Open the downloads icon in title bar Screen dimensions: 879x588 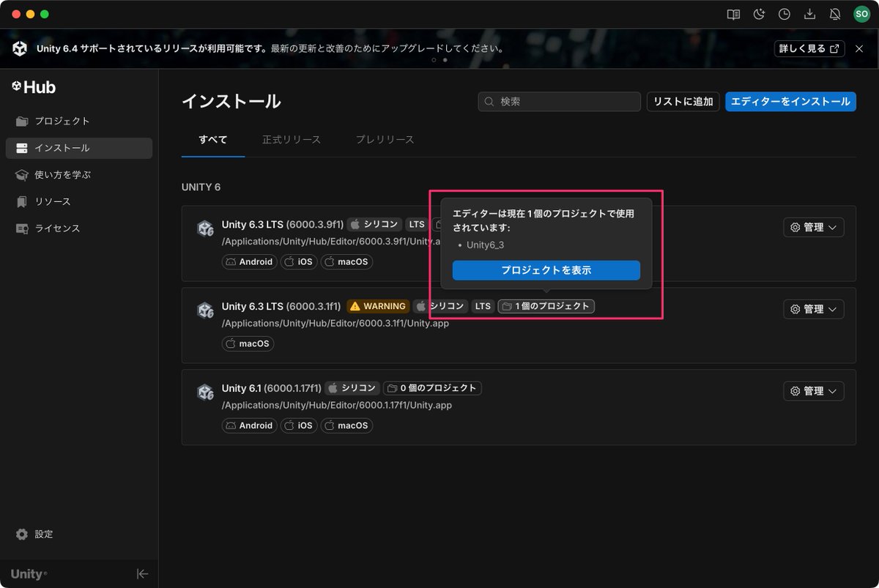[x=809, y=14]
